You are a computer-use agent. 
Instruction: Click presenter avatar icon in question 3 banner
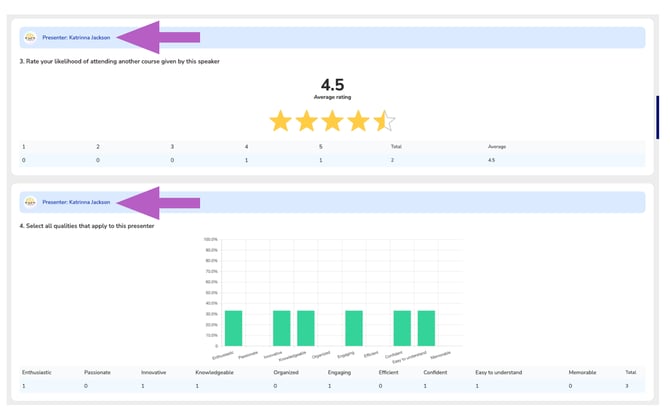point(30,37)
